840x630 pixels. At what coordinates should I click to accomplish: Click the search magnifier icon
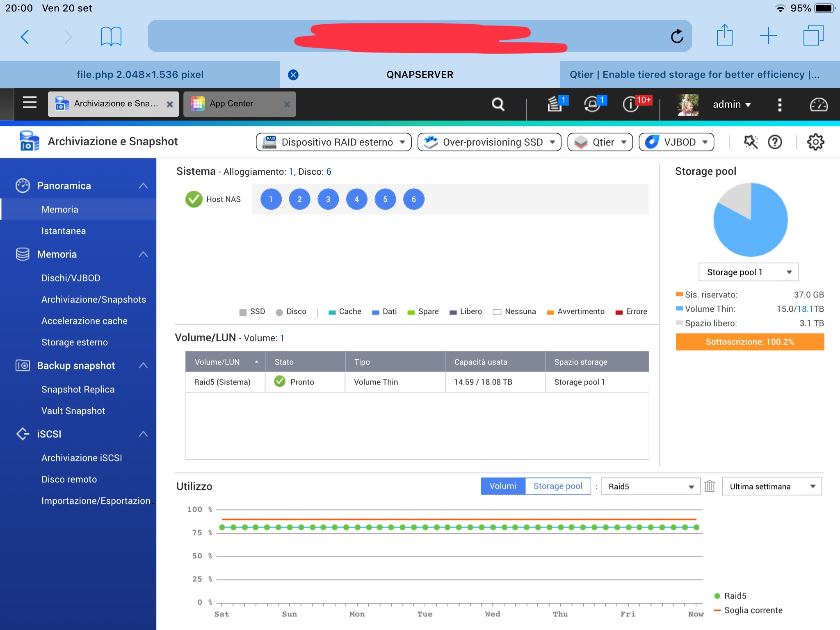tap(498, 104)
